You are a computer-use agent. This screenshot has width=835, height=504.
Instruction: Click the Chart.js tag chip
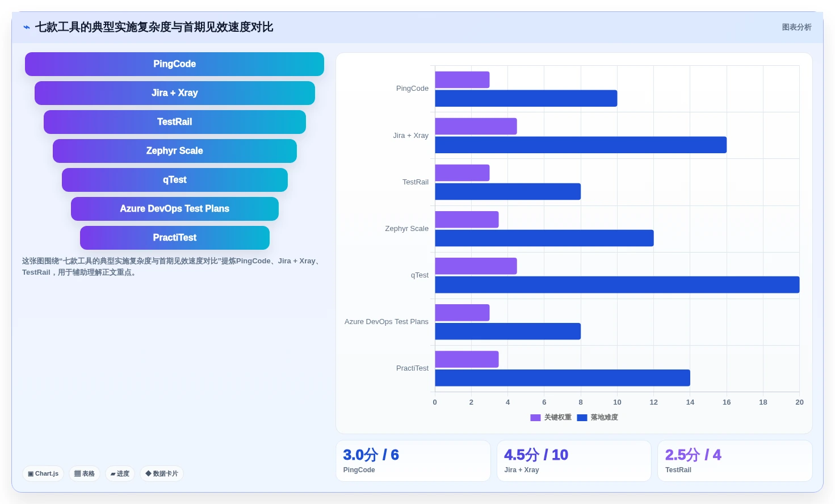(x=43, y=473)
